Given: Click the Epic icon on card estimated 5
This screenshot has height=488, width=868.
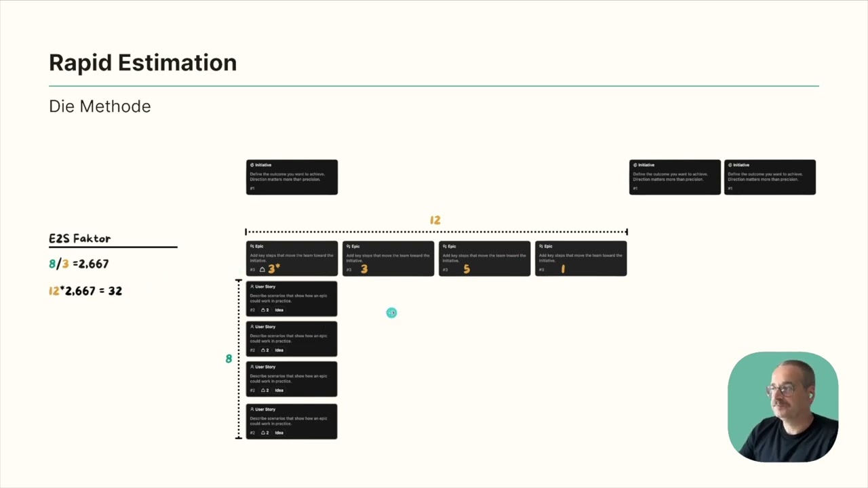Looking at the screenshot, I should pos(445,246).
